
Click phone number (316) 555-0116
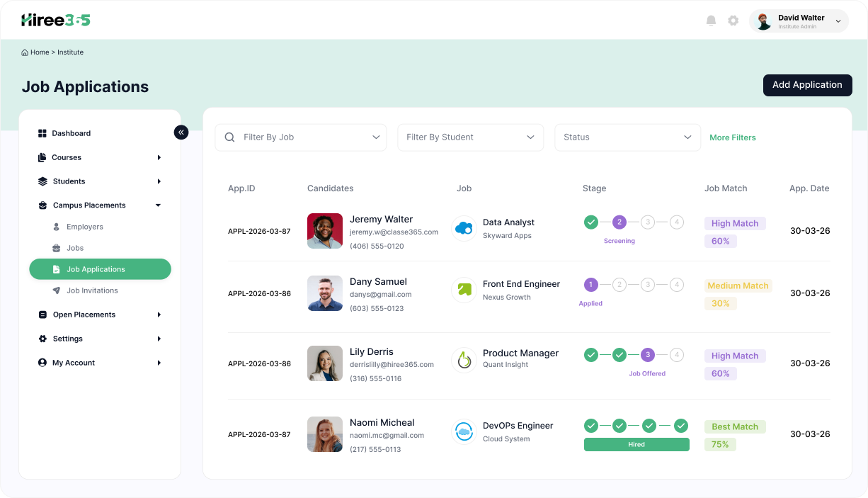tap(375, 378)
